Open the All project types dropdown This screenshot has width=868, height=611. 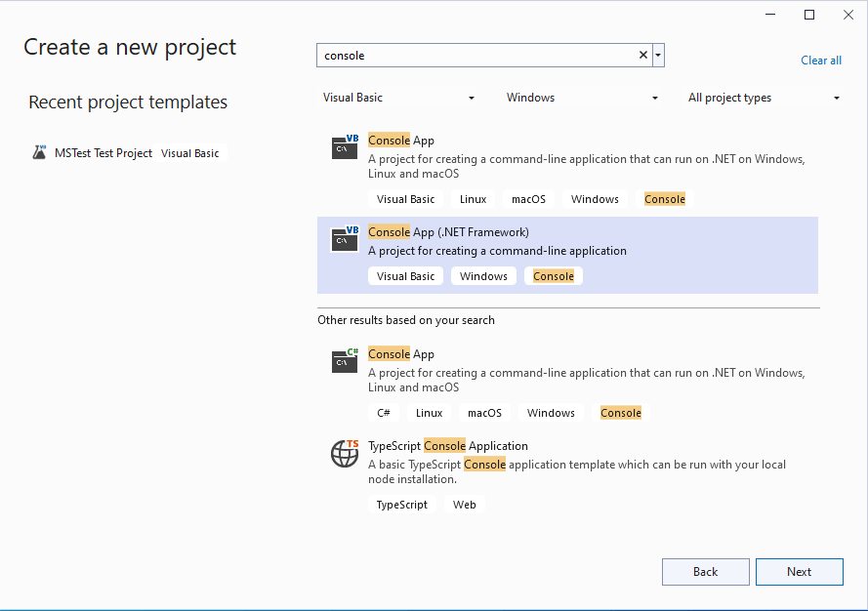[764, 98]
